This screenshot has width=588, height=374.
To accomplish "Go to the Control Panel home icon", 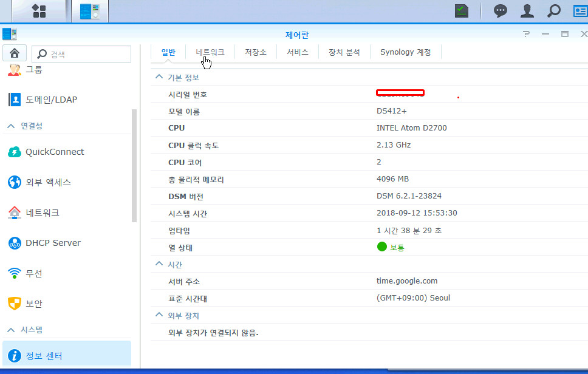I will [x=15, y=53].
